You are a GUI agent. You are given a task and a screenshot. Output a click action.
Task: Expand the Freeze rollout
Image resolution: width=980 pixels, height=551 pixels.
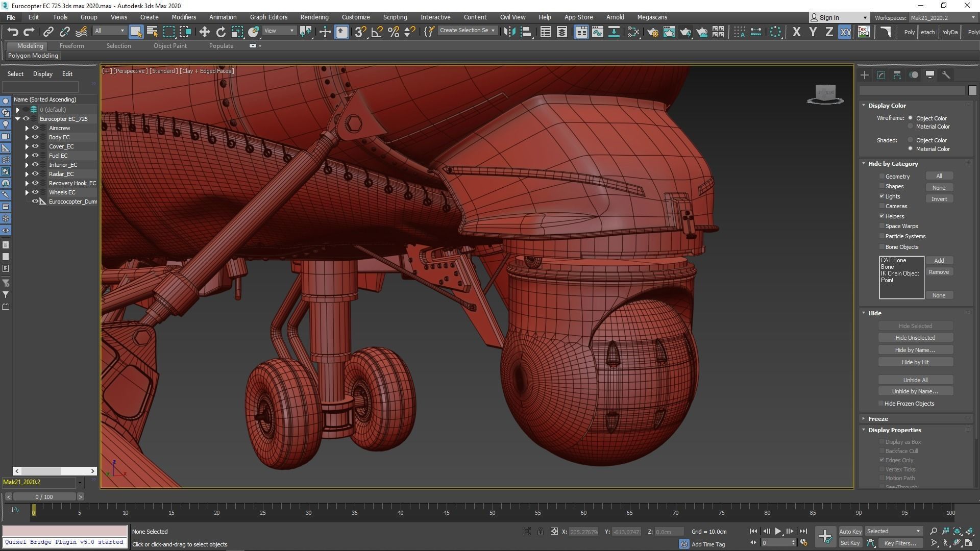coord(878,419)
